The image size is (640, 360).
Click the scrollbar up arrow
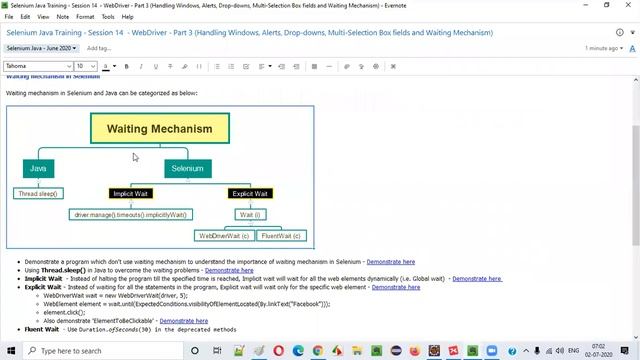pyautogui.click(x=636, y=80)
